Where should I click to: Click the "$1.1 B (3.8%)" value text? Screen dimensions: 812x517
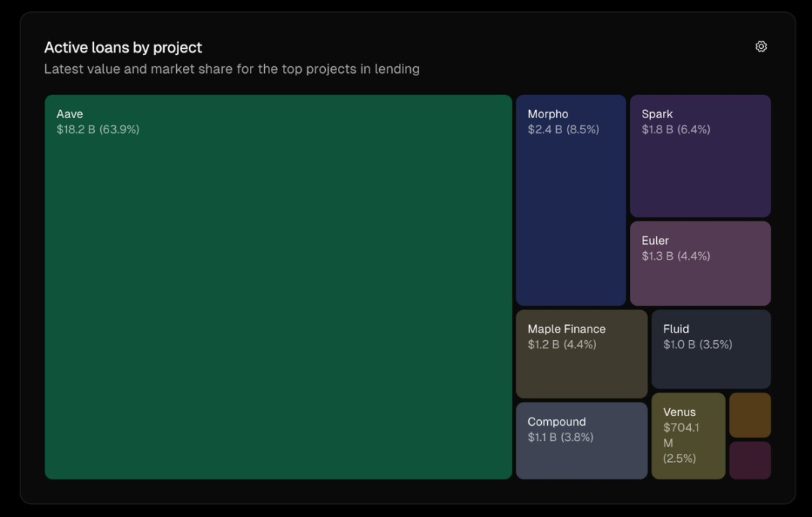click(560, 437)
